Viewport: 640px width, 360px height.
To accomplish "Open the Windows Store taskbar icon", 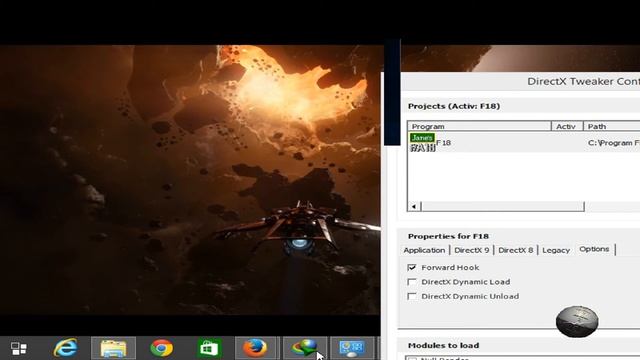I will pos(209,348).
